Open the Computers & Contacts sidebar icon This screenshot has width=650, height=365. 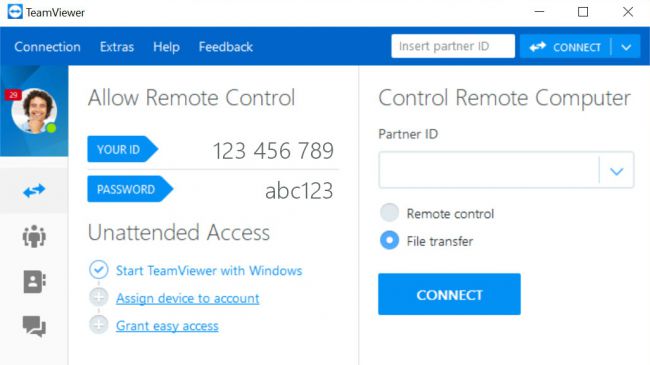34,282
